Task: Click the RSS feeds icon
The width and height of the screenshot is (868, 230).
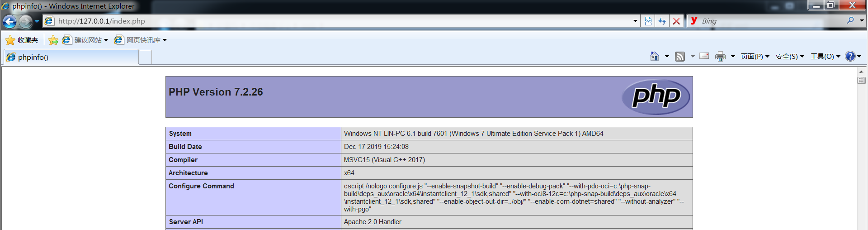Action: [680, 57]
